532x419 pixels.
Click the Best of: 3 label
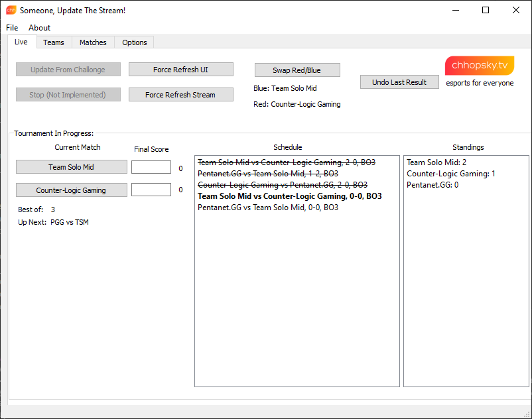36,209
